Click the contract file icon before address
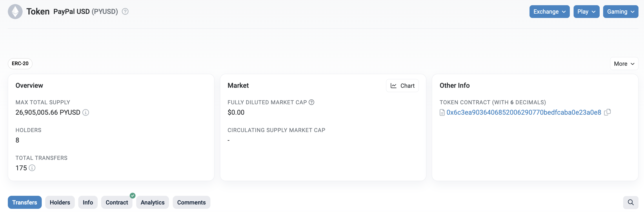 442,112
